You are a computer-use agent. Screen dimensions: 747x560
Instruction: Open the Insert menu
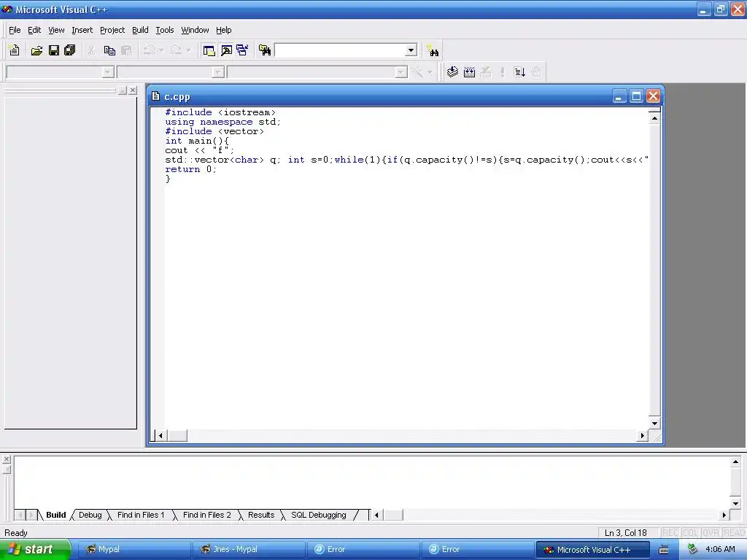[x=82, y=30]
